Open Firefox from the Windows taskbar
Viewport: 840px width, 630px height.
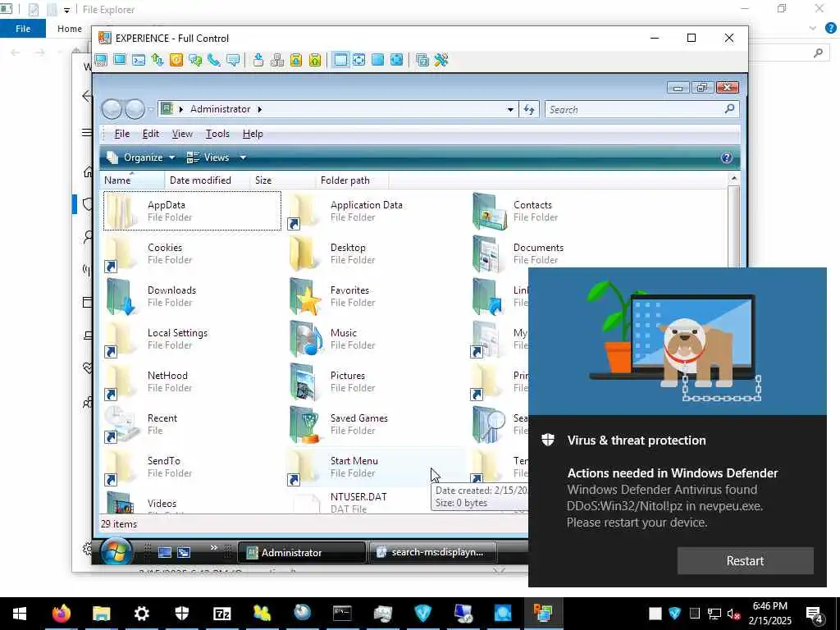pos(61,613)
